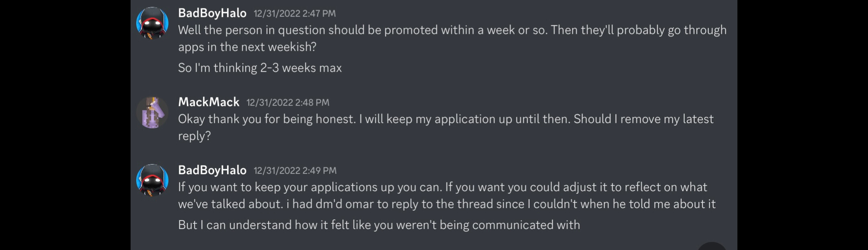Click the word 'omar' in BadBoyHalo's message
Screen dimensions: 868x250
[360, 204]
